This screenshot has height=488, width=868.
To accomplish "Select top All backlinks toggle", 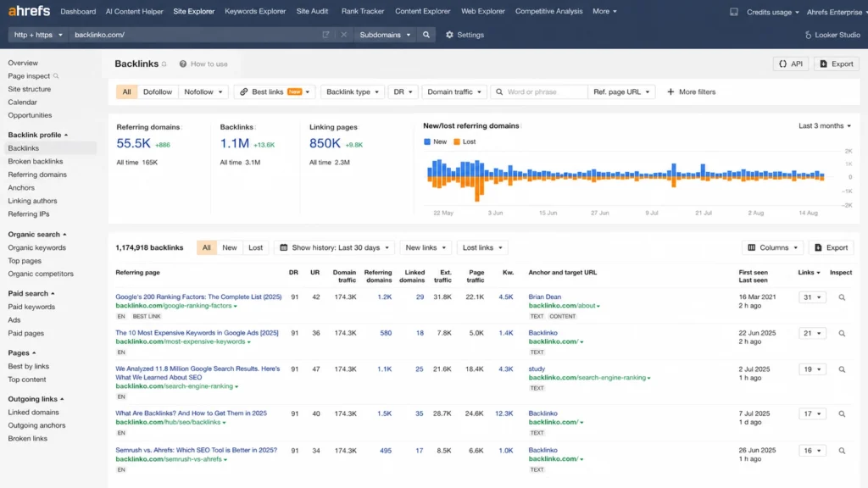I will click(x=206, y=247).
